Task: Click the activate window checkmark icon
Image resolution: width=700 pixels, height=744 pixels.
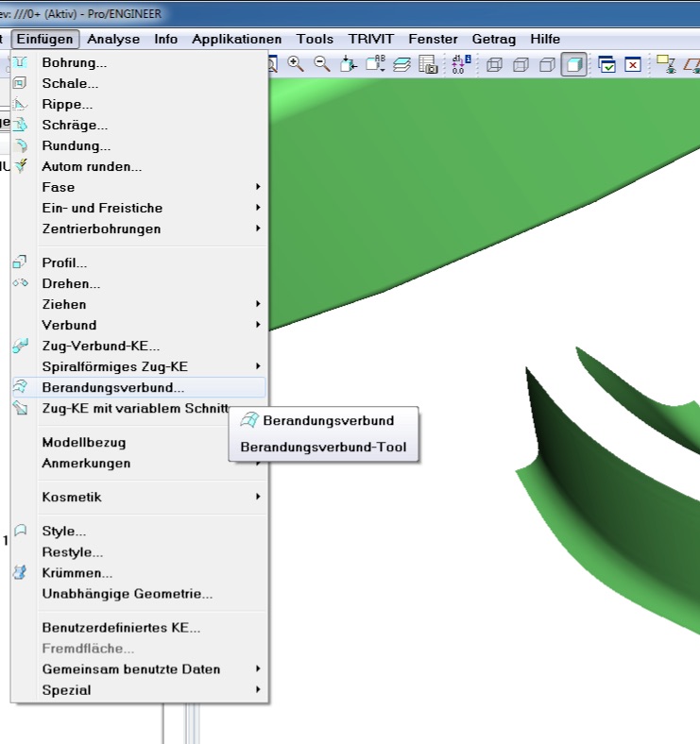Action: (x=606, y=64)
